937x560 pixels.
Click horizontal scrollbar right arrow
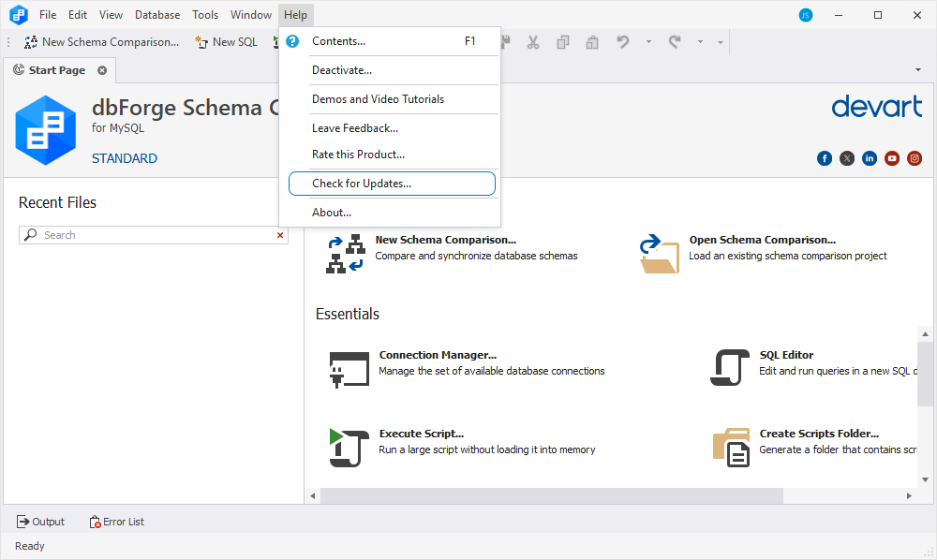[909, 495]
